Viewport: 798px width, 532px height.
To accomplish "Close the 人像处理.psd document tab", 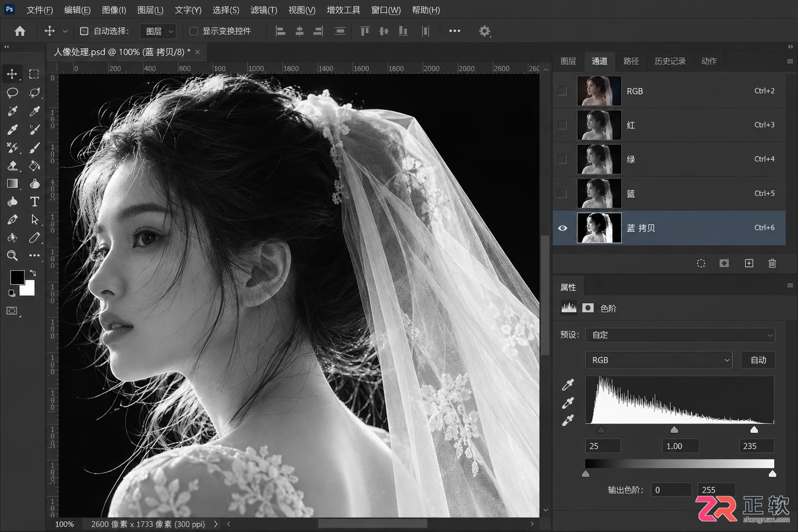I will (x=197, y=52).
